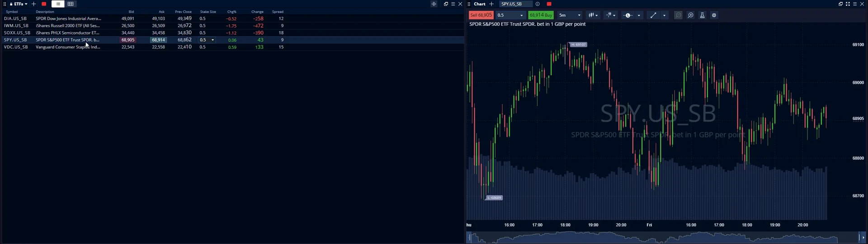Sort watchlist by Chg% column
The width and height of the screenshot is (868, 244).
(x=232, y=12)
